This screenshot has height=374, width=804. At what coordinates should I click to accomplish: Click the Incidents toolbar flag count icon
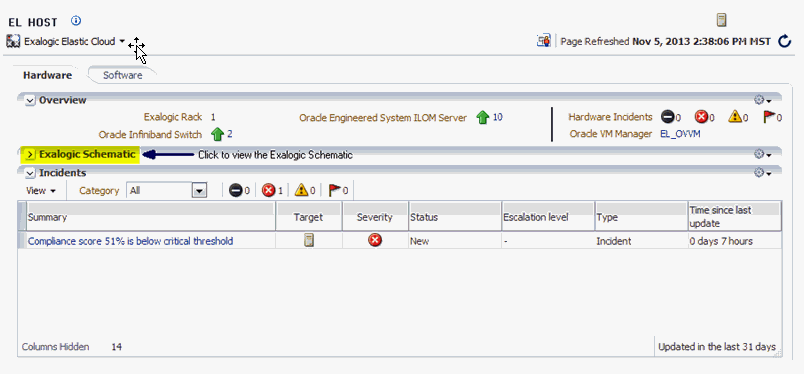click(335, 190)
